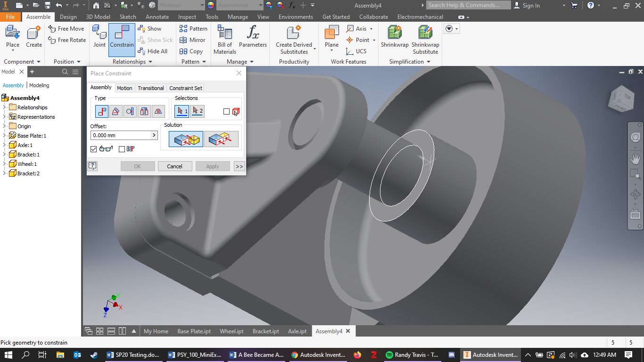
Task: Expand the Origin folder
Action: (4, 126)
